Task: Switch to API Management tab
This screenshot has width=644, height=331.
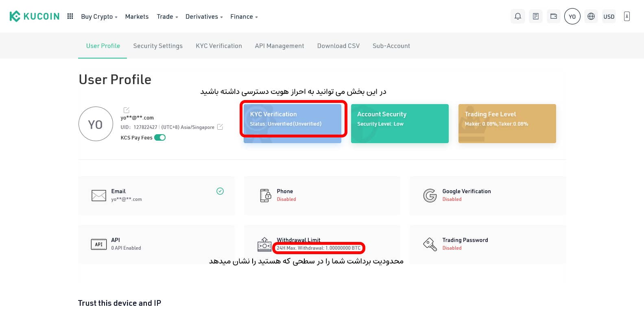Action: coord(279,46)
